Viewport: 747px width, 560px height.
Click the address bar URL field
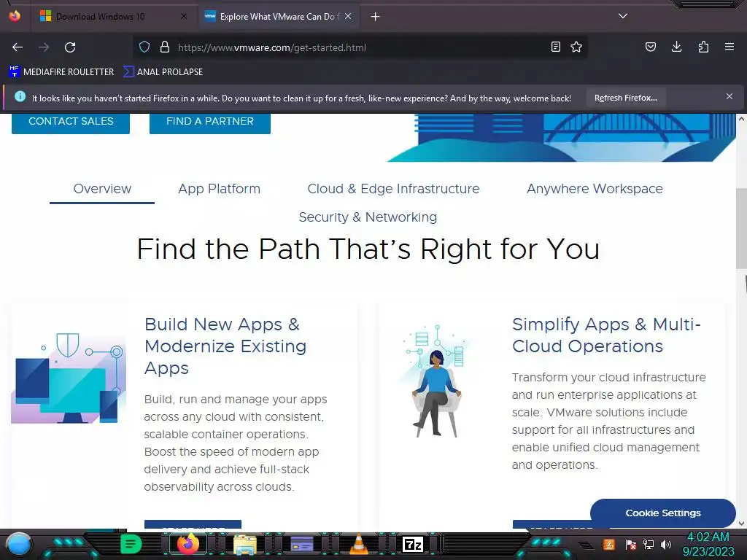pos(360,47)
